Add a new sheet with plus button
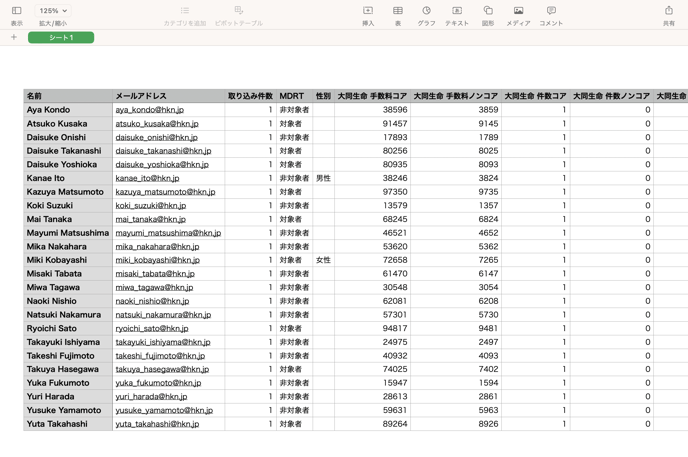688x457 pixels. [x=14, y=37]
